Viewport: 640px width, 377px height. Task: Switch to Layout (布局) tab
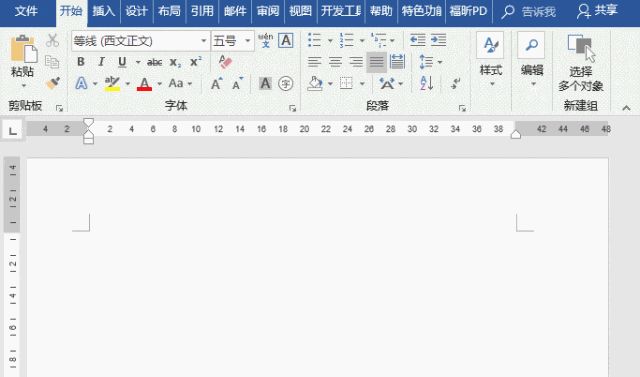tap(169, 11)
